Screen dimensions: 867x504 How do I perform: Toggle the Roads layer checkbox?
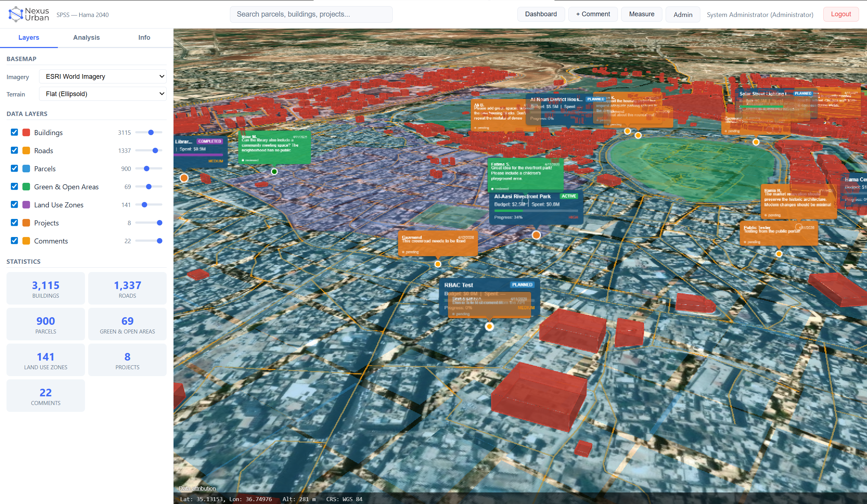click(14, 150)
